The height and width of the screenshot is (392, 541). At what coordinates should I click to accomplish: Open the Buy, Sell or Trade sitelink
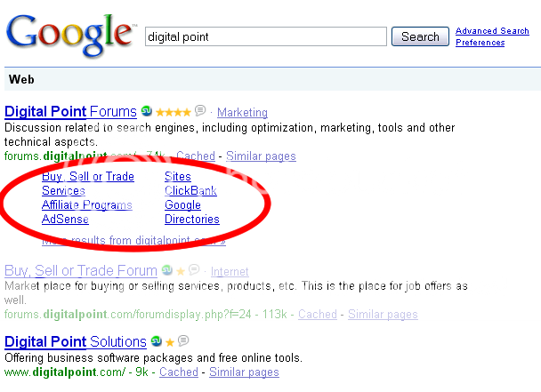click(x=88, y=177)
